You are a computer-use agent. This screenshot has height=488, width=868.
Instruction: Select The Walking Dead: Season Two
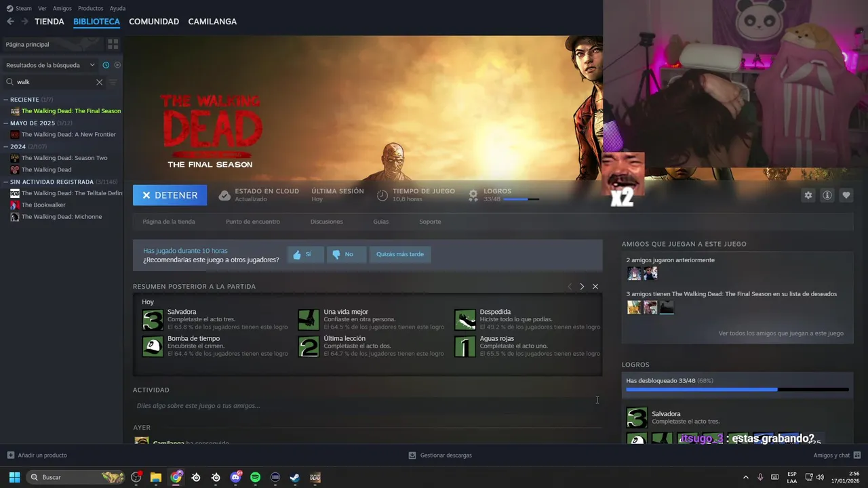[63, 158]
